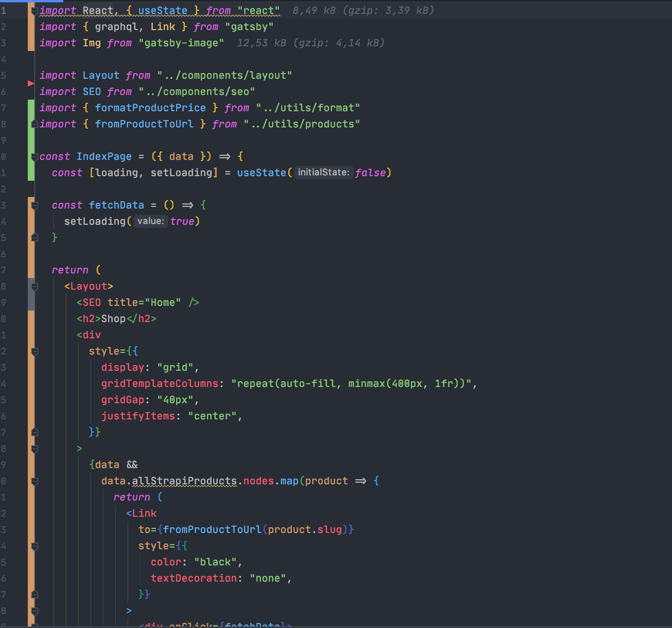Collapse the fetchData function fold marker

34,205
